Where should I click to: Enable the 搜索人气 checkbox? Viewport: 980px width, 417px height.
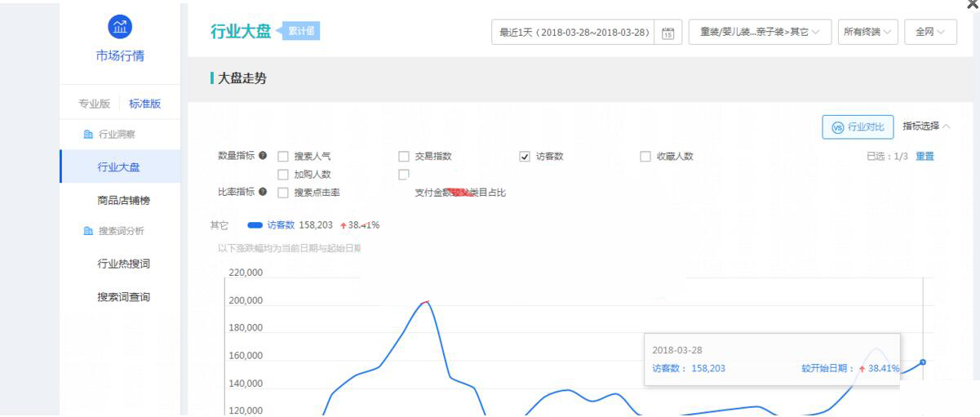coord(283,157)
